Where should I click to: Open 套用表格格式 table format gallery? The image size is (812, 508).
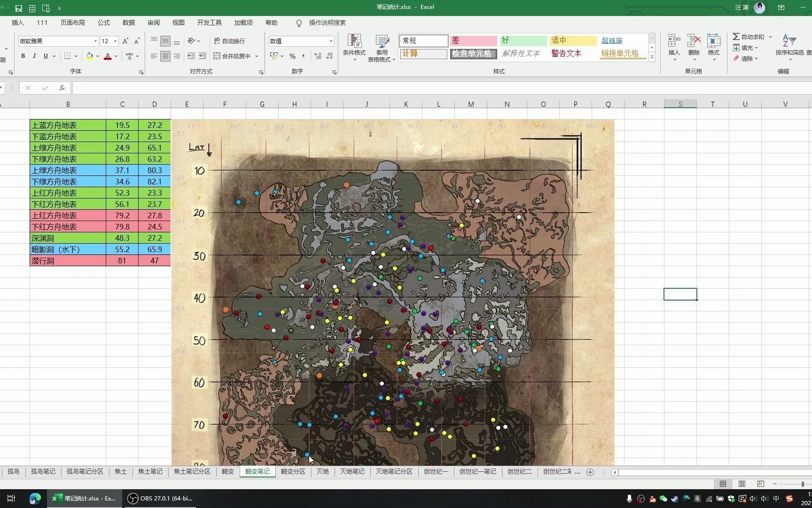pyautogui.click(x=382, y=48)
